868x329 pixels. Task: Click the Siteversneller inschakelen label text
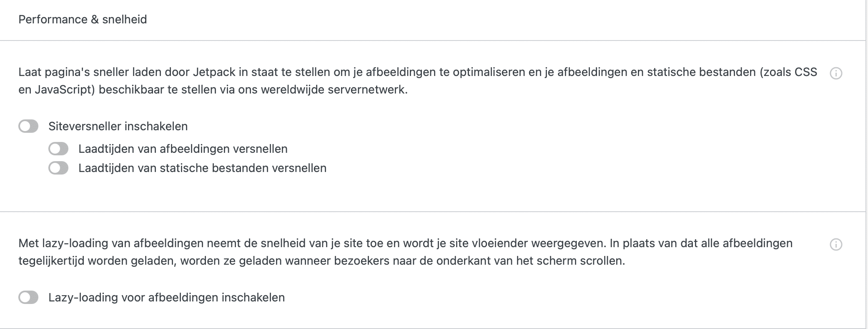118,126
